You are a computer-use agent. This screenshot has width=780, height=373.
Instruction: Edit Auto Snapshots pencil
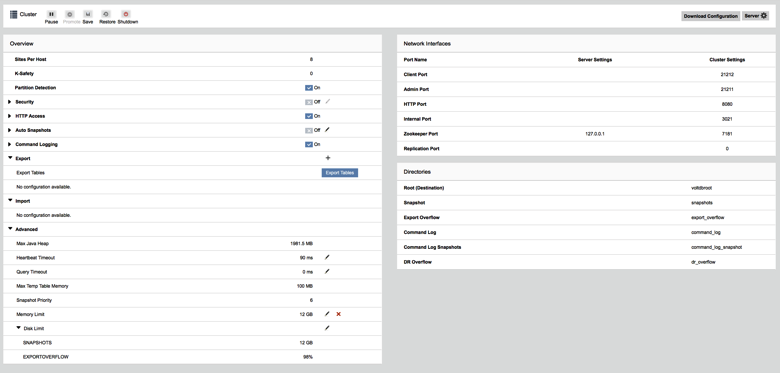(x=327, y=130)
